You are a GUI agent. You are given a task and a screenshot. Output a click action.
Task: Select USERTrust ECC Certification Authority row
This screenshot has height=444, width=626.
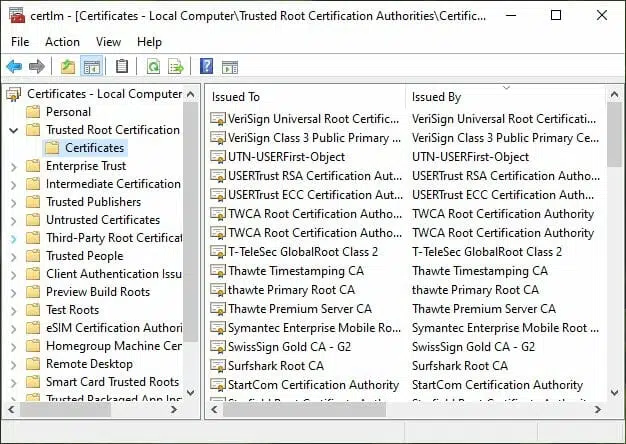[405, 195]
